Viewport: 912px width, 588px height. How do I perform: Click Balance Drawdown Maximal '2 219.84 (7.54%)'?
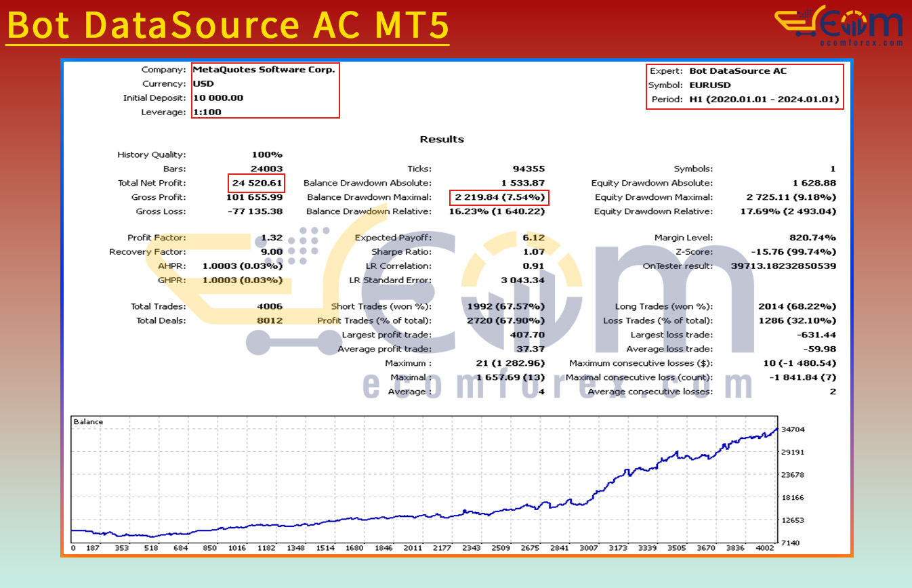499,197
